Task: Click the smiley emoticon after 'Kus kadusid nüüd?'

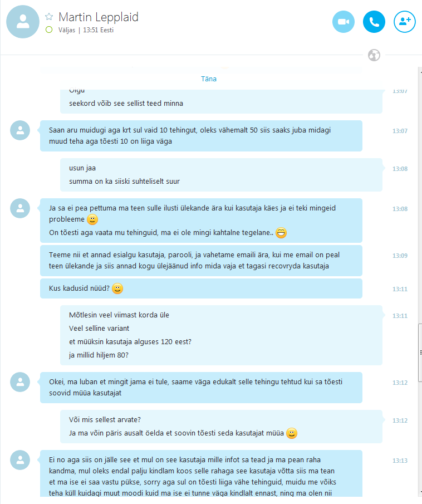Action: tap(117, 288)
